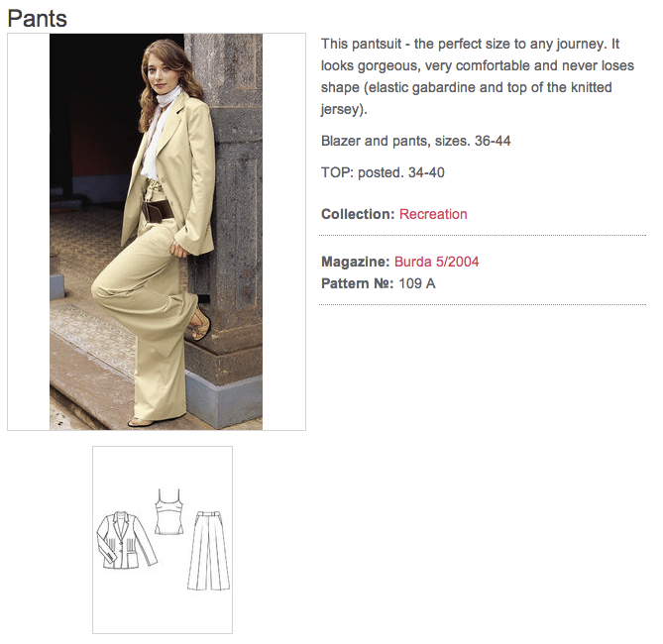Image resolution: width=663 pixels, height=644 pixels.
Task: Open the Recreation collection link
Action: tap(433, 214)
